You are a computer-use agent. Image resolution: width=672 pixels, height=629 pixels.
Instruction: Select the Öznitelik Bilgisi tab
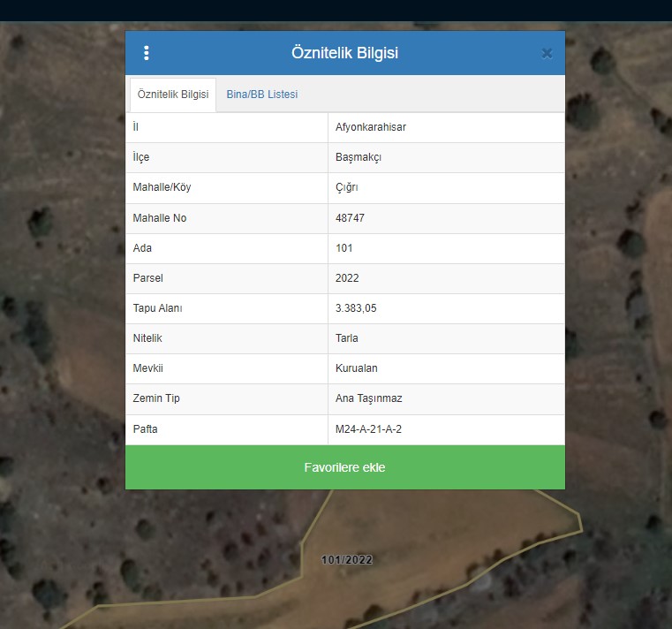(173, 95)
